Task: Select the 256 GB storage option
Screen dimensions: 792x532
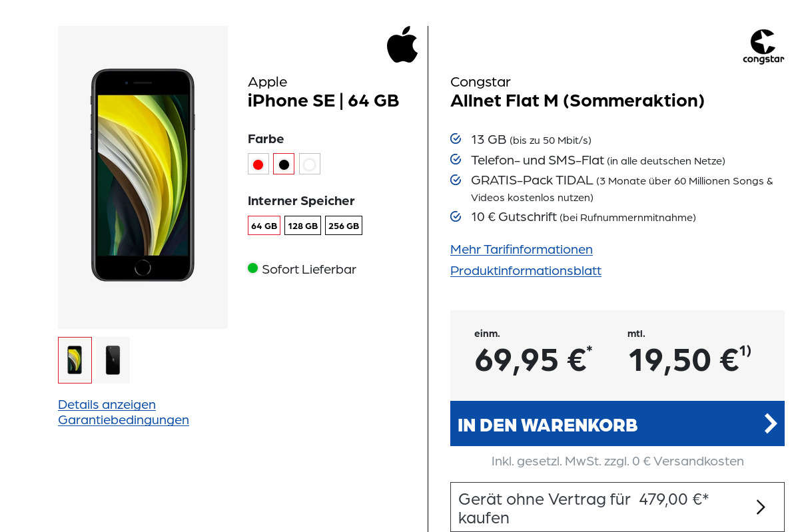Action: point(343,225)
